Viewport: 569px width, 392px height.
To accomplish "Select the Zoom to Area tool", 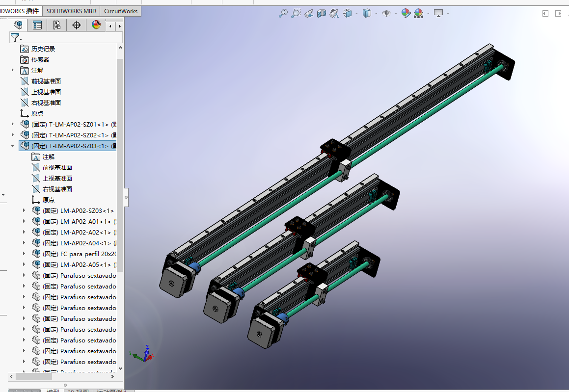I will click(x=296, y=13).
